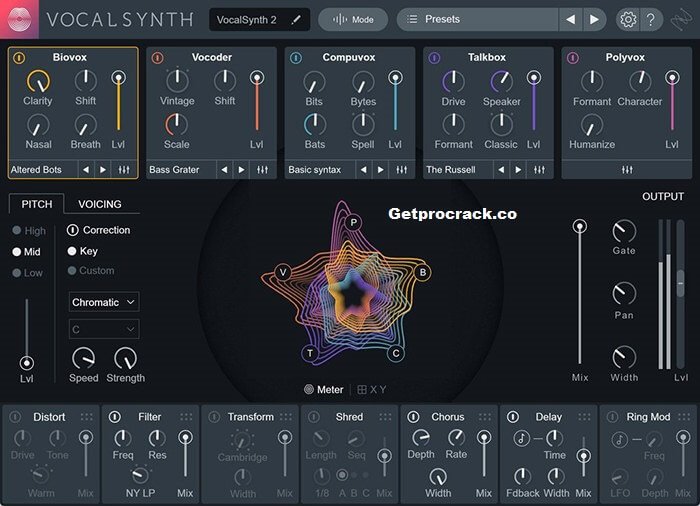This screenshot has height=506, width=700.
Task: Open Biovox advanced settings sliders icon
Action: 125,170
